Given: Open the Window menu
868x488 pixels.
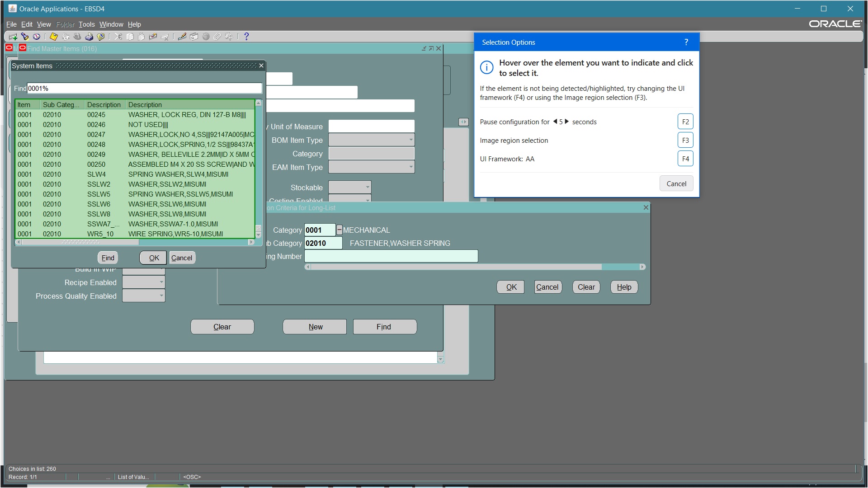Looking at the screenshot, I should click(x=111, y=24).
